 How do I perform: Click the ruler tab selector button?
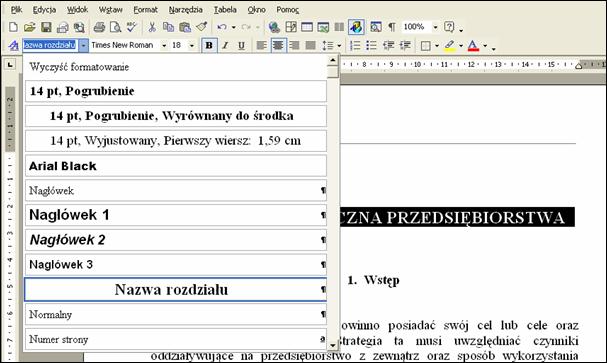tap(10, 64)
